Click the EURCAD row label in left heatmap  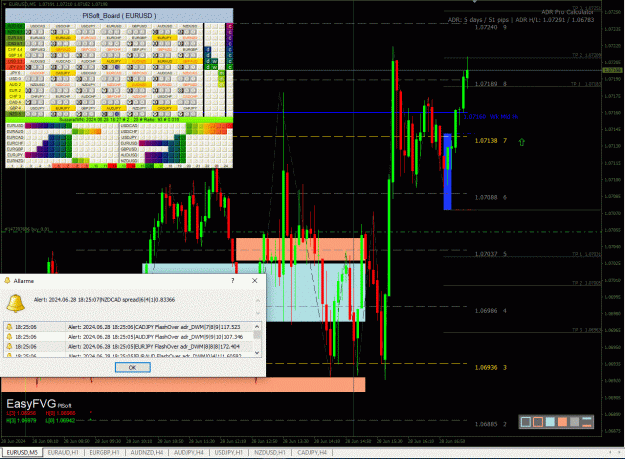pos(15,137)
